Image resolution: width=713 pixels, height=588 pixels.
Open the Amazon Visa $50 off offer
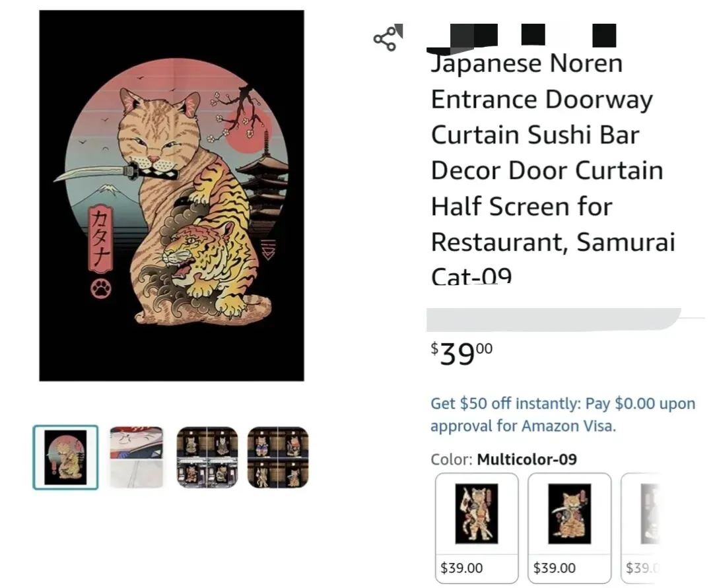(562, 414)
